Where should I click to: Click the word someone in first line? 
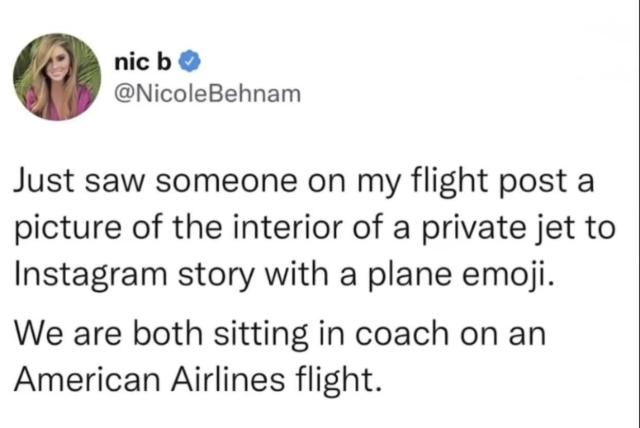pos(226,182)
